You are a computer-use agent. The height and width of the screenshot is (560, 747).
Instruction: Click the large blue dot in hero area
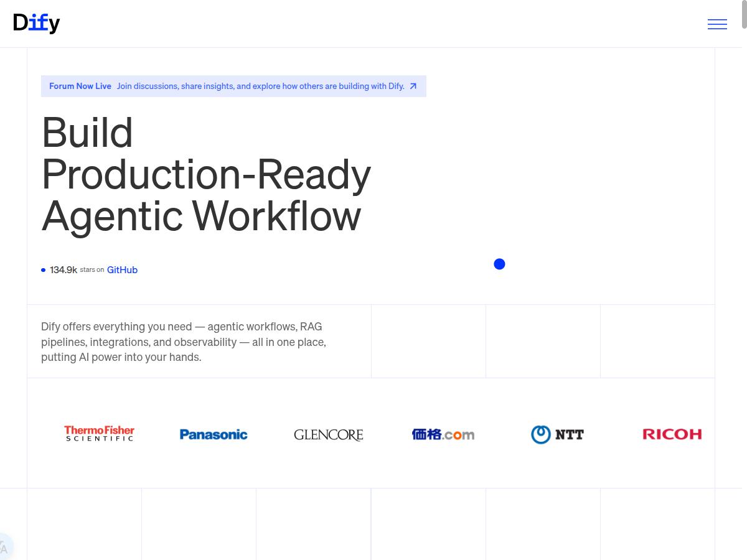tap(499, 264)
